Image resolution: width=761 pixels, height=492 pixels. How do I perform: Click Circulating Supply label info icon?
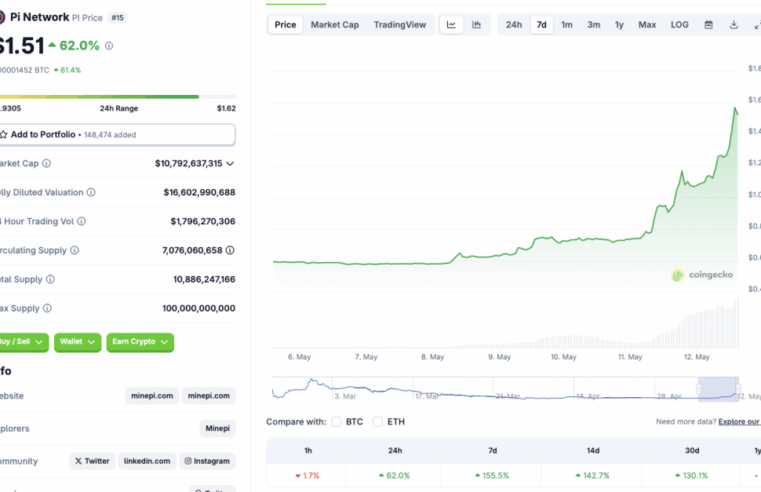[74, 250]
